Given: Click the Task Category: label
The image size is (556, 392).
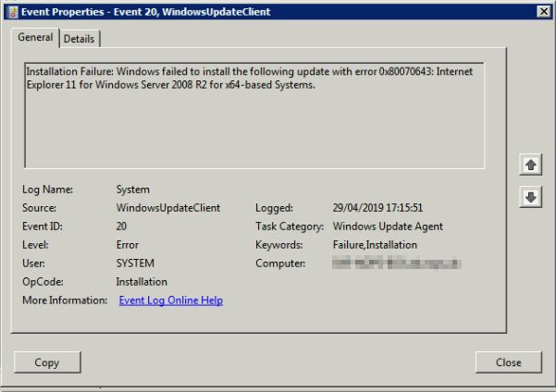Looking at the screenshot, I should click(290, 227).
